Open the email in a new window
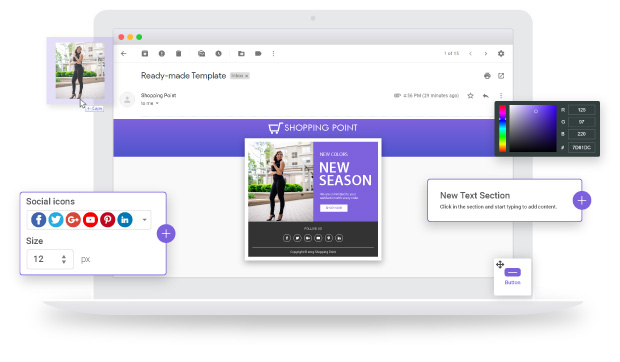The image size is (620, 362). coord(501,76)
